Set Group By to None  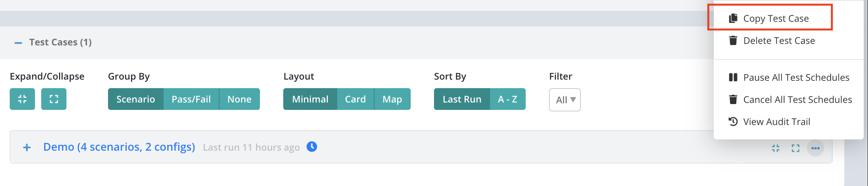click(x=239, y=99)
